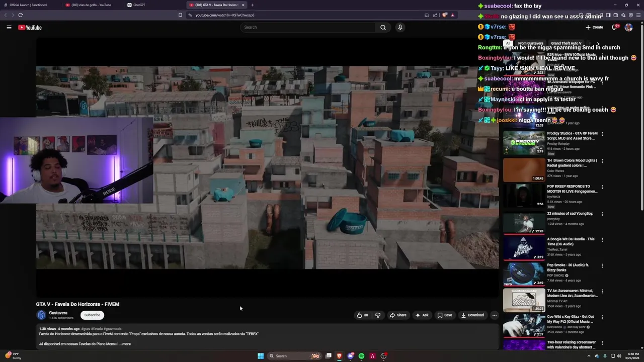Click the Brave shields icon
The image size is (644, 362).
(444, 15)
